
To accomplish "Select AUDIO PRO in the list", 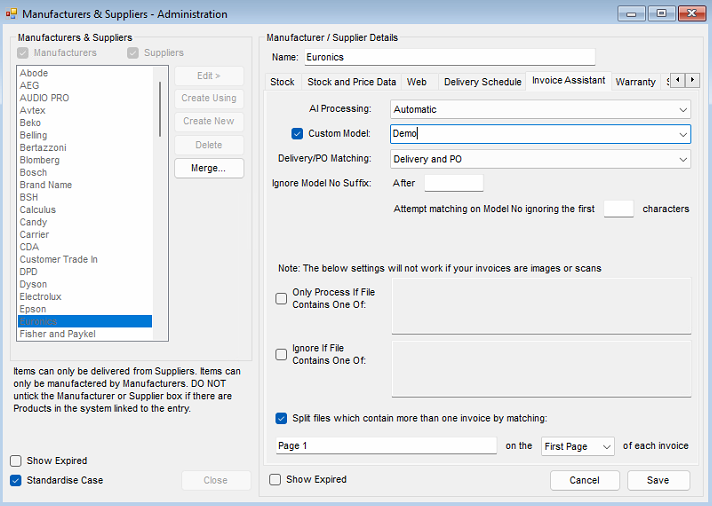I will [85, 98].
